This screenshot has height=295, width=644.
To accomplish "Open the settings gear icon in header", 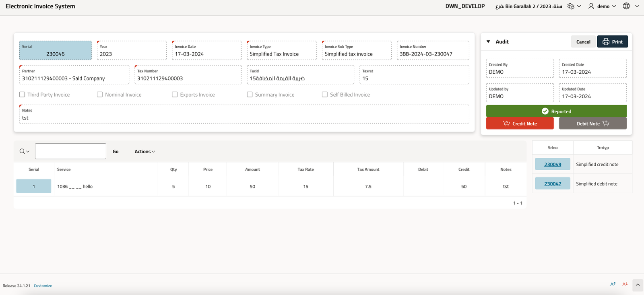I will coord(571,6).
